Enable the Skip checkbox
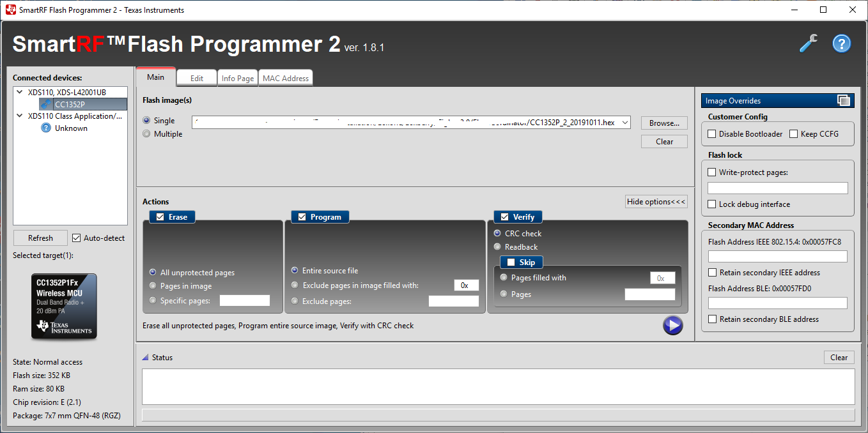Screen dimensions: 868x433 tap(511, 262)
